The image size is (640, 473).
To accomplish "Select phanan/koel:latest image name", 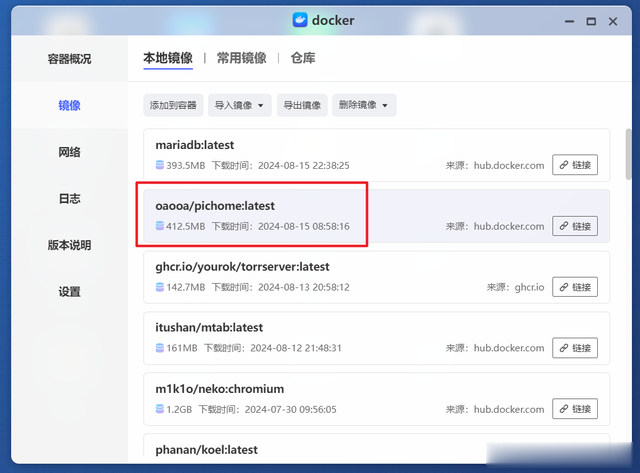I will click(207, 450).
